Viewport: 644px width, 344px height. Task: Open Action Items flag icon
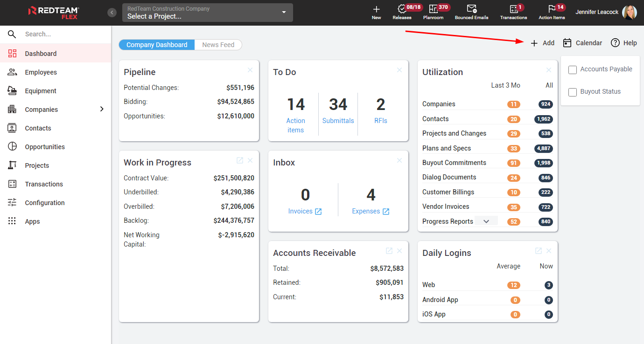tap(552, 9)
